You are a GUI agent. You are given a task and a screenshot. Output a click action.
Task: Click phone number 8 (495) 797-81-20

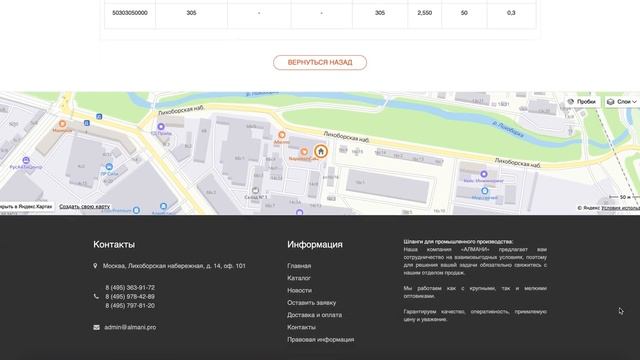click(x=130, y=305)
